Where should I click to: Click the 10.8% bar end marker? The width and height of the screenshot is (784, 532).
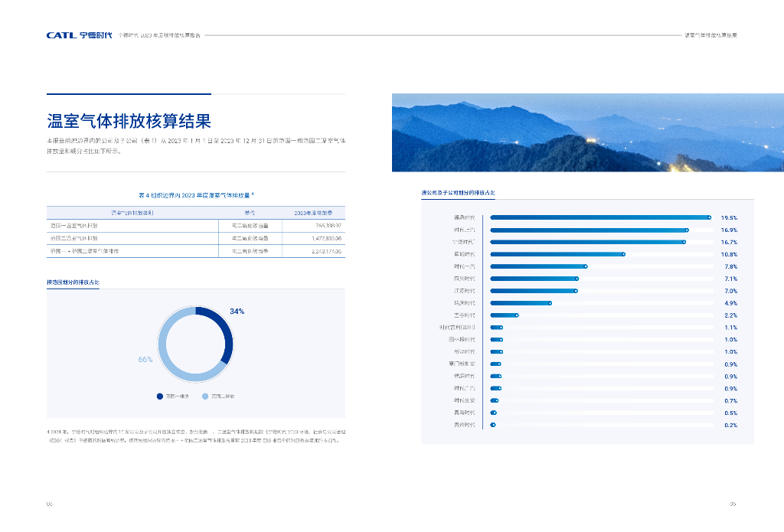tap(623, 254)
